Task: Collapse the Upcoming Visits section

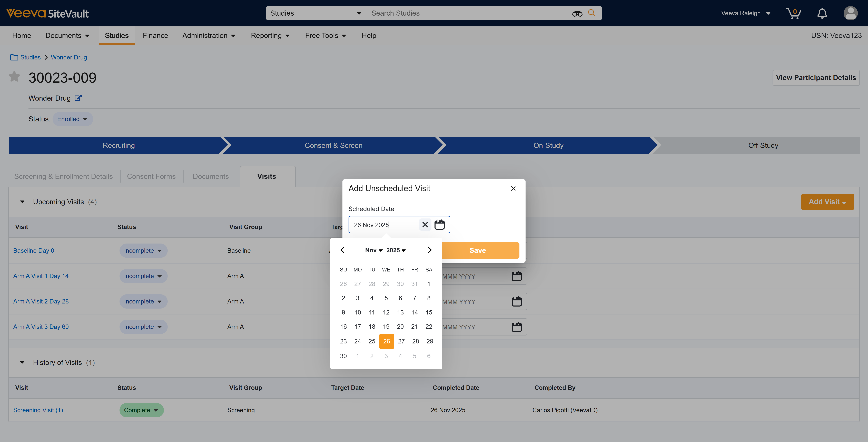Action: [x=22, y=202]
